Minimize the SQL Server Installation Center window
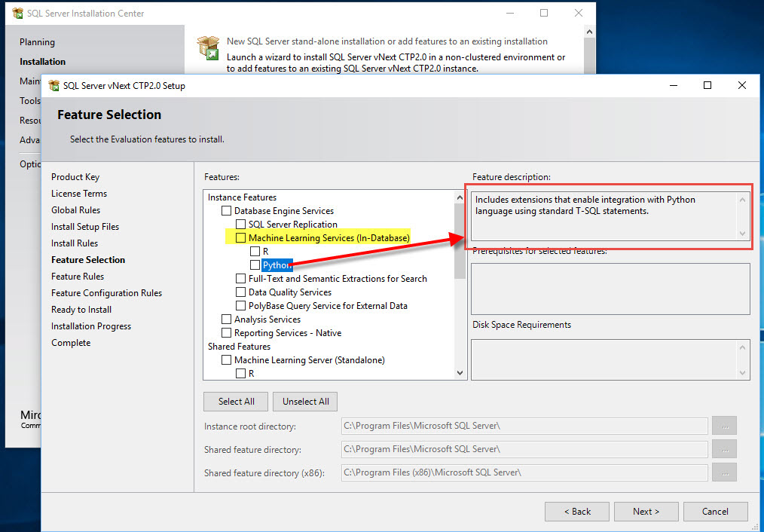The image size is (764, 532). pyautogui.click(x=510, y=13)
